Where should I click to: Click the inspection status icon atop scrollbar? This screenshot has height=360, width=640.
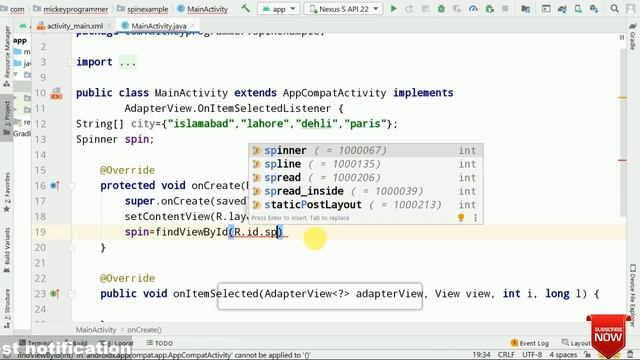point(622,37)
